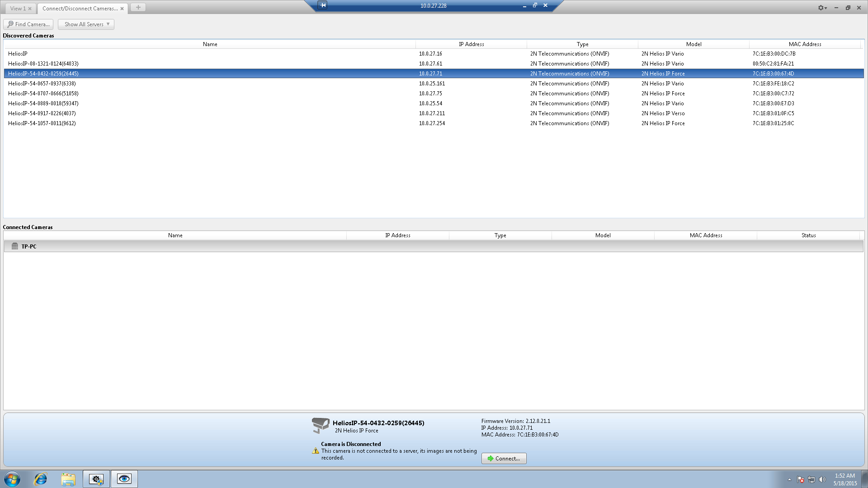Open the gear settings app in taskbar
Image resolution: width=868 pixels, height=488 pixels.
click(x=96, y=479)
